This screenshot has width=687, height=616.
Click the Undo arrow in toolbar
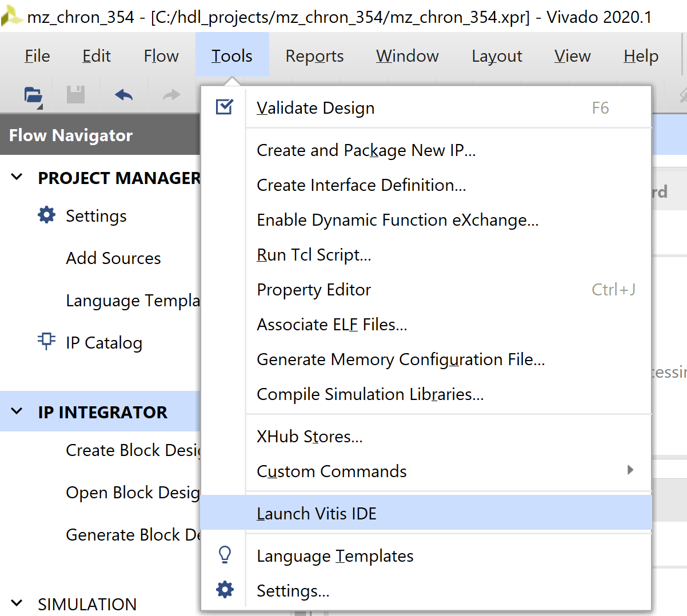(123, 95)
